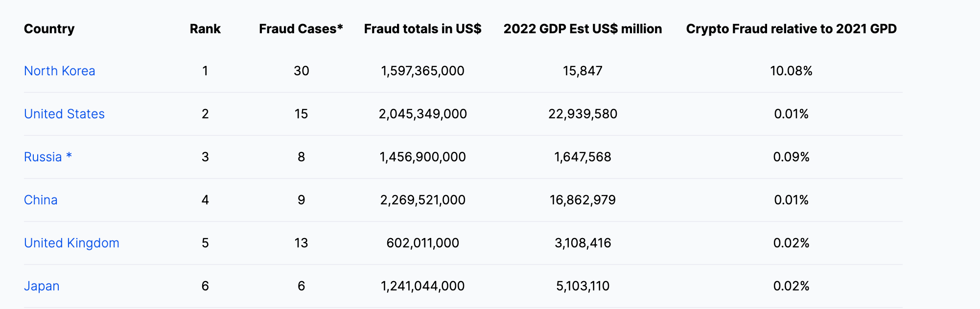Image resolution: width=980 pixels, height=309 pixels.
Task: Click Russia's GDP value 1,647,568
Action: [x=583, y=157]
